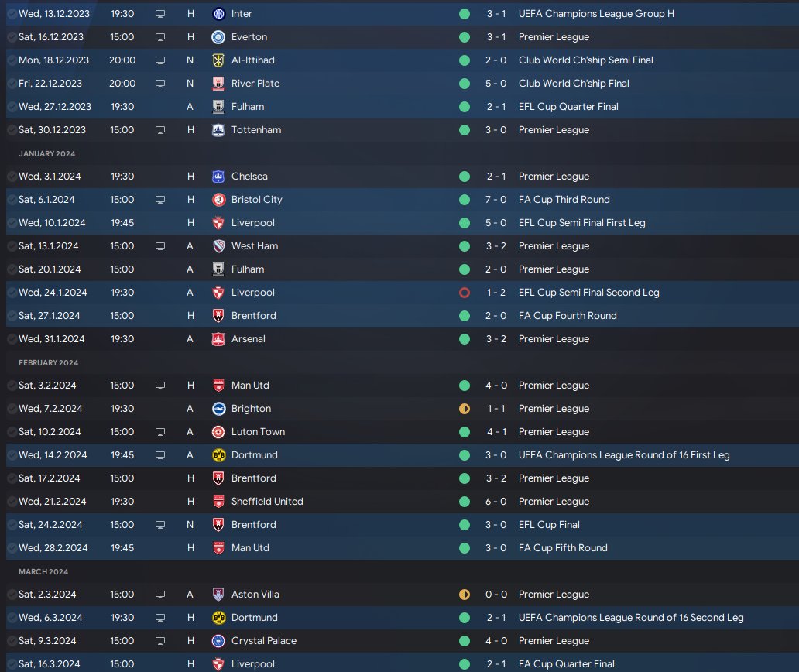Viewport: 799px width, 672px height.
Task: Open the Chelsea team link
Action: tap(249, 177)
